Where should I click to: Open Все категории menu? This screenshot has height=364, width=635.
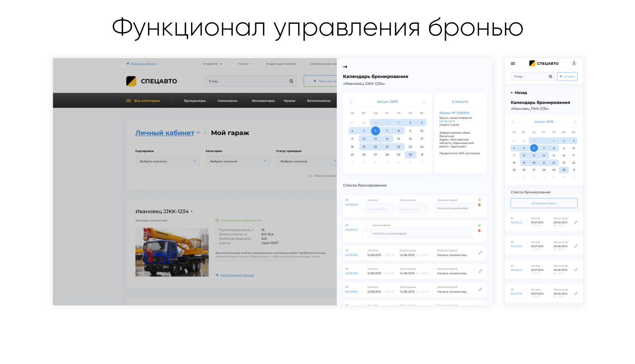(143, 101)
